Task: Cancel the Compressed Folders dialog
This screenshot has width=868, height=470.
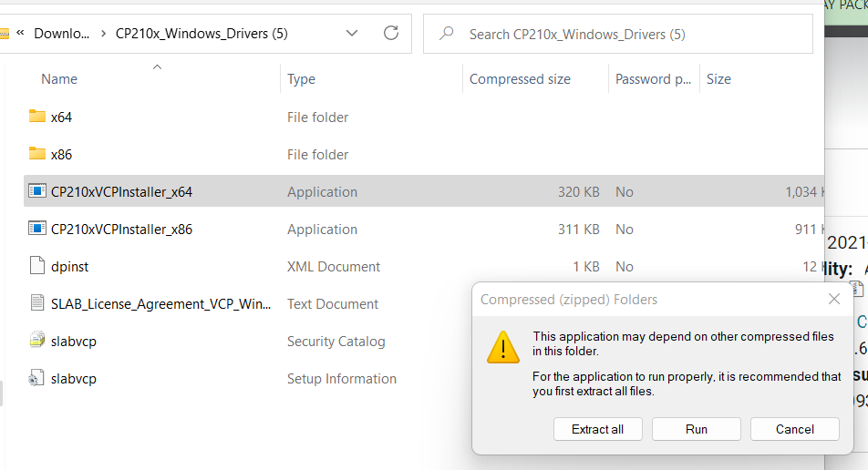Action: coord(795,429)
